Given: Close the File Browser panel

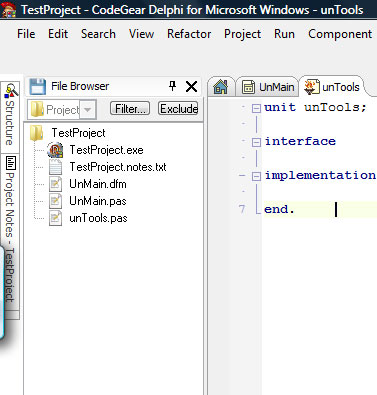Looking at the screenshot, I should point(191,87).
